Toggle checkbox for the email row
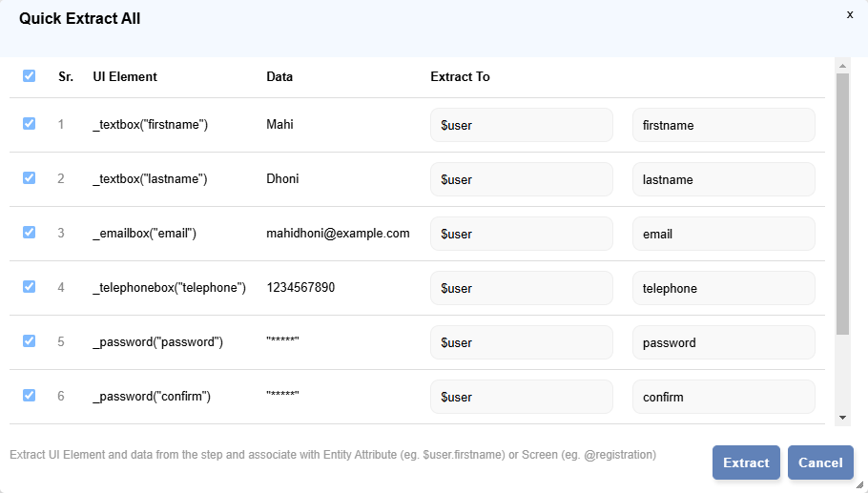 (29, 233)
